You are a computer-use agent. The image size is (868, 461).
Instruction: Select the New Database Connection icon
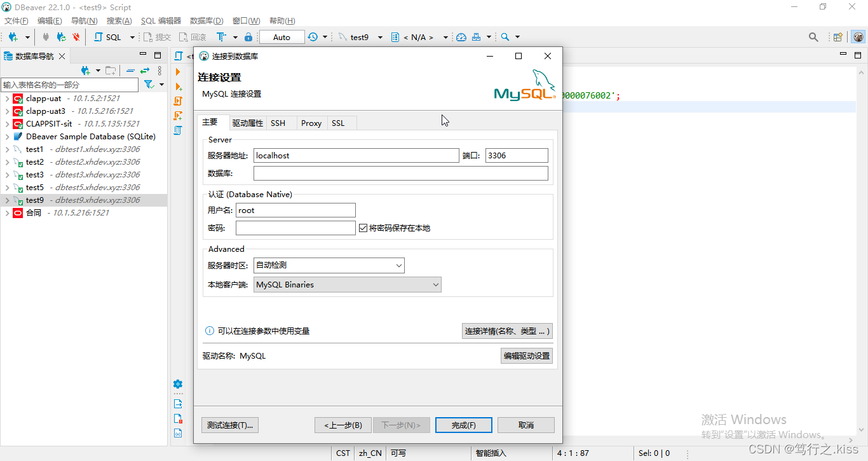coord(13,36)
